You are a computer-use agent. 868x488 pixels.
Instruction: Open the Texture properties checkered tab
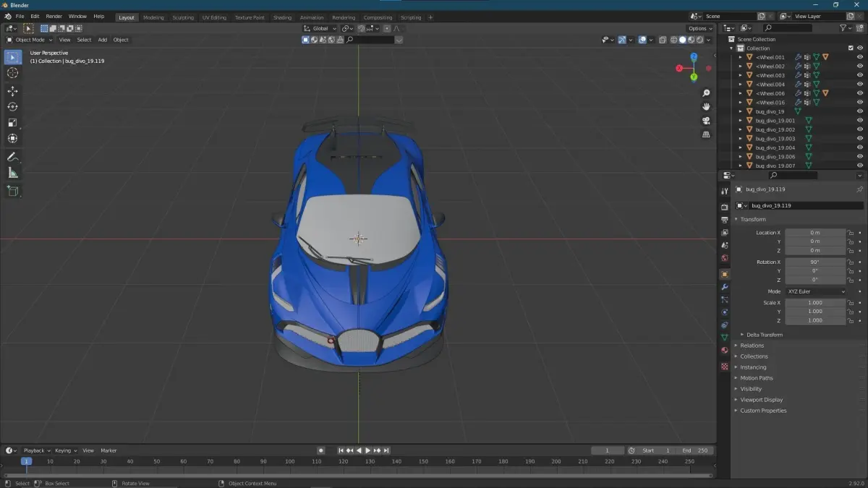coord(725,367)
